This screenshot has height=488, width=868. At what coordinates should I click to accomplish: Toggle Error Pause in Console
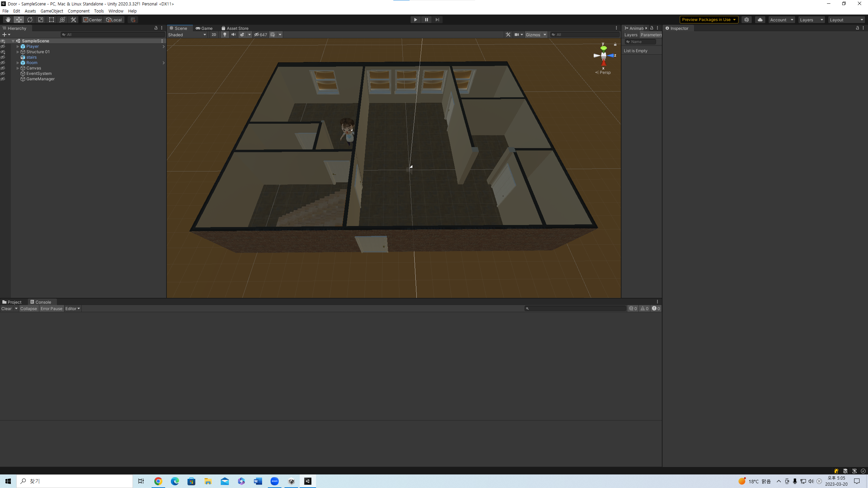tap(52, 308)
